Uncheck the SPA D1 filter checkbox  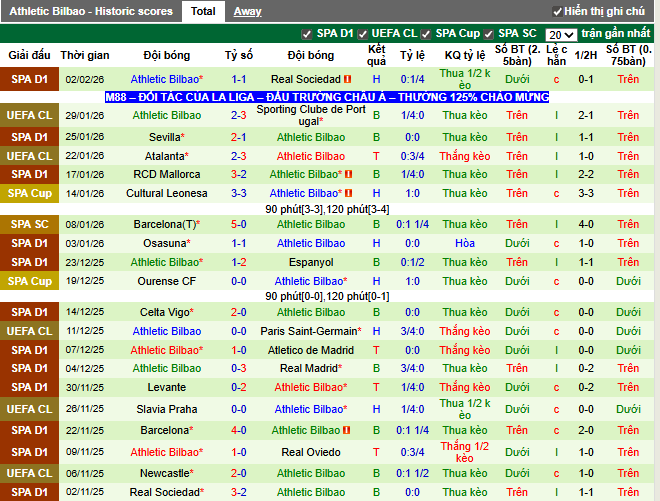tap(306, 34)
